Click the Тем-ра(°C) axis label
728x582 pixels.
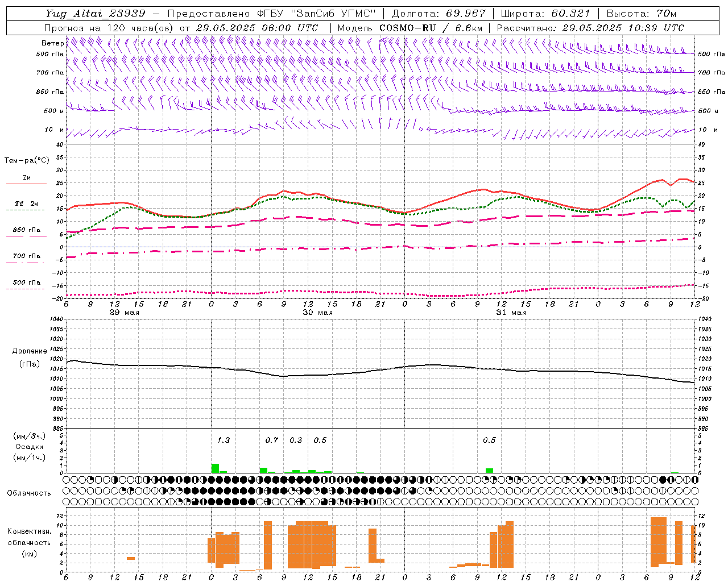[27, 161]
